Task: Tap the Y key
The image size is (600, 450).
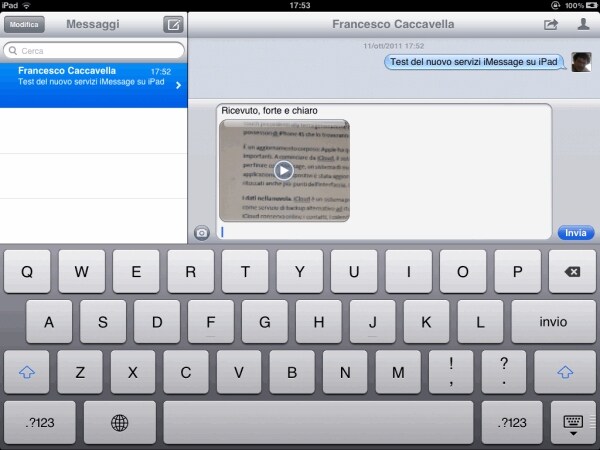Action: click(x=300, y=272)
